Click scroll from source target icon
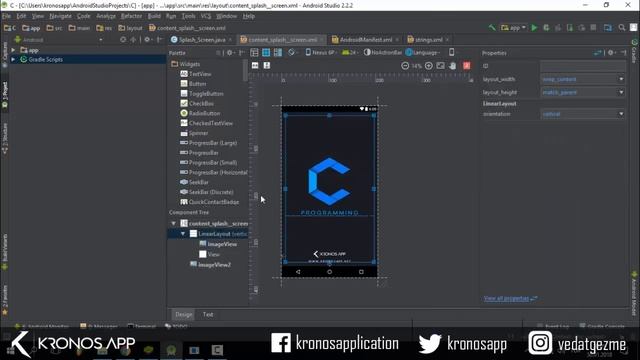Image resolution: width=640 pixels, height=360 pixels. (123, 40)
